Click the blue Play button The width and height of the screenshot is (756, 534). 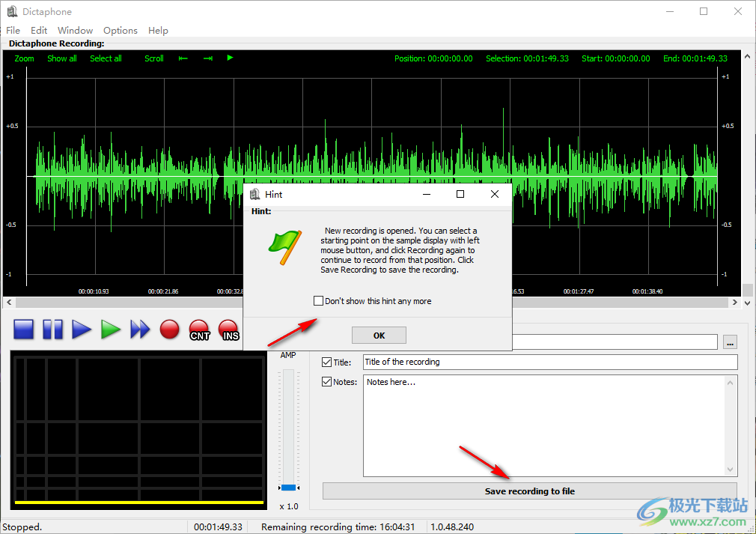tap(82, 329)
